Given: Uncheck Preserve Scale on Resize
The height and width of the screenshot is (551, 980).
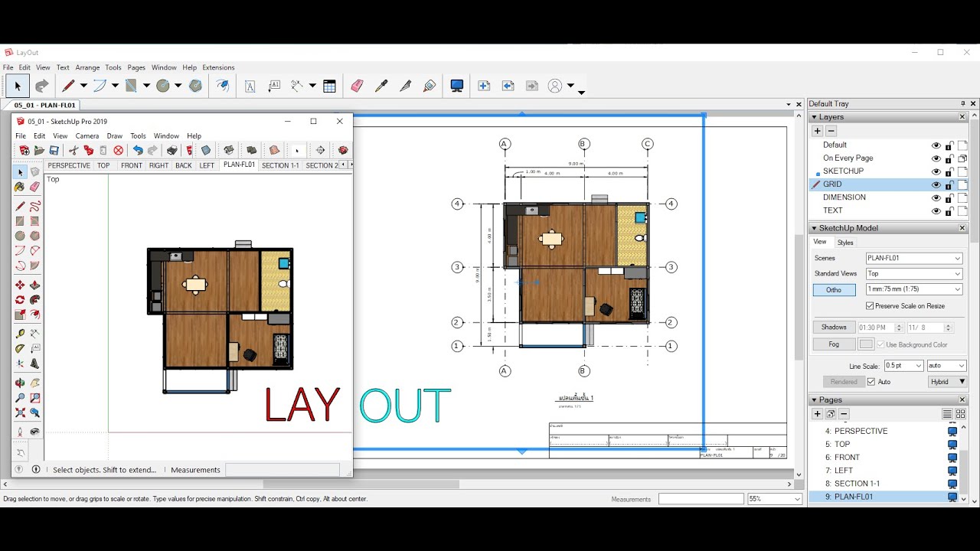Looking at the screenshot, I should point(870,306).
